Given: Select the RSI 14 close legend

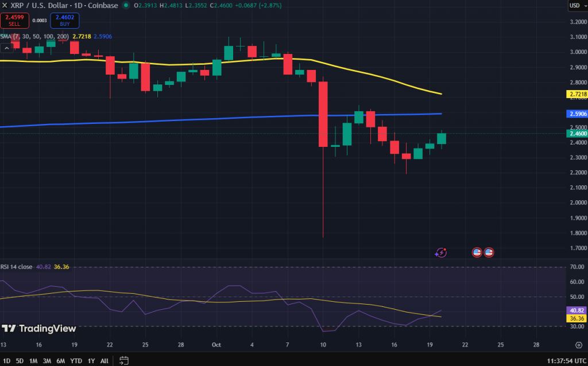Looking at the screenshot, I should click(17, 267).
